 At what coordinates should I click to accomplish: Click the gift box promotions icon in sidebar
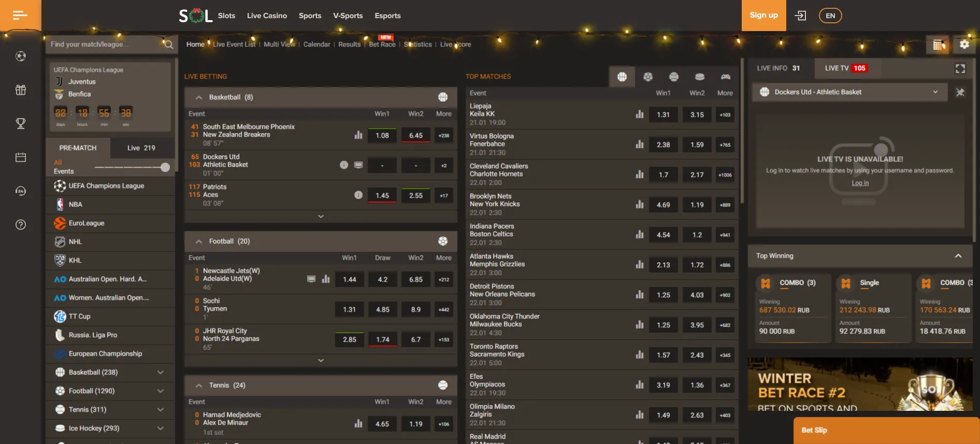click(x=21, y=90)
